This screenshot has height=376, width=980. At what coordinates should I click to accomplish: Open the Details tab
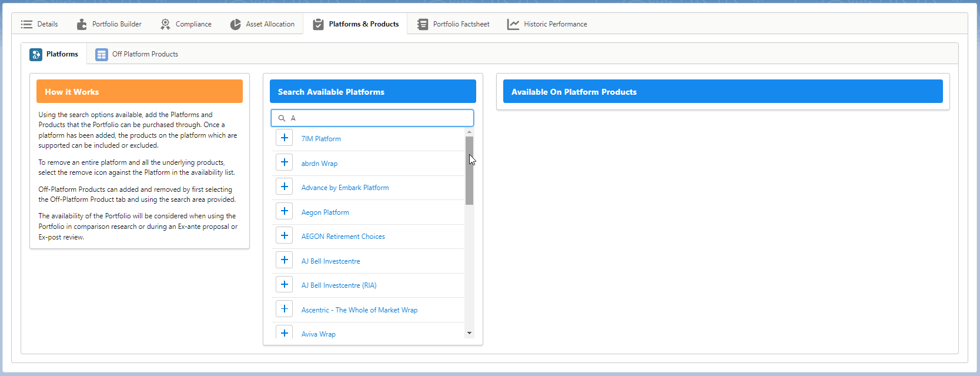point(39,24)
